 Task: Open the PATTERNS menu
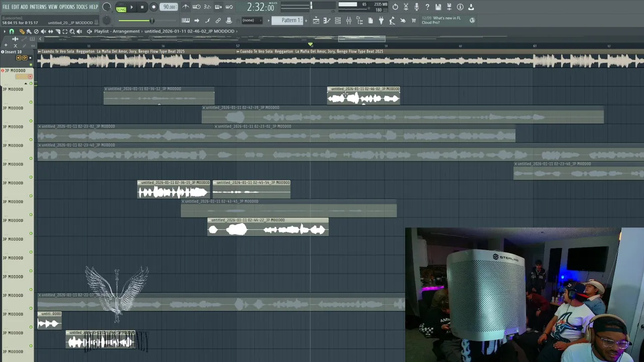coord(38,7)
